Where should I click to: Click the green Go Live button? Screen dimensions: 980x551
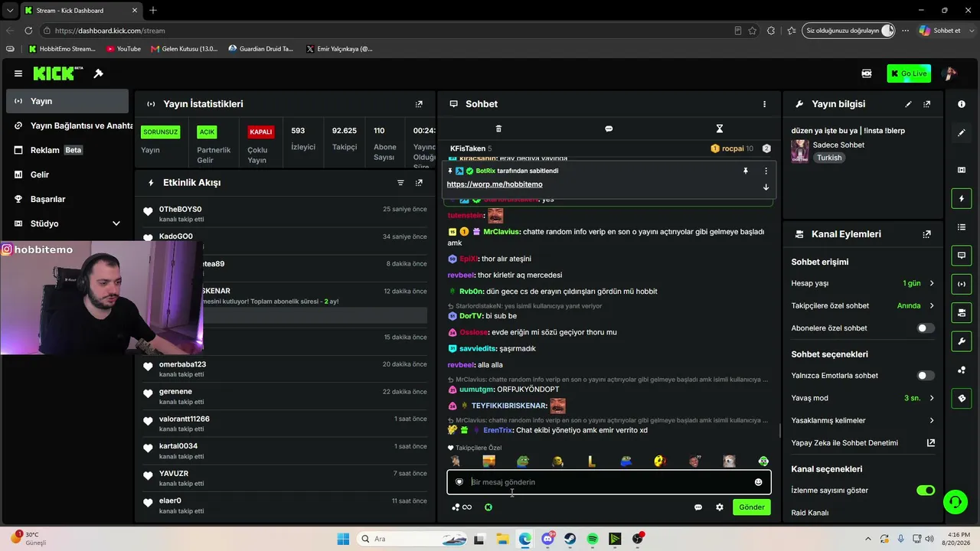pos(909,73)
